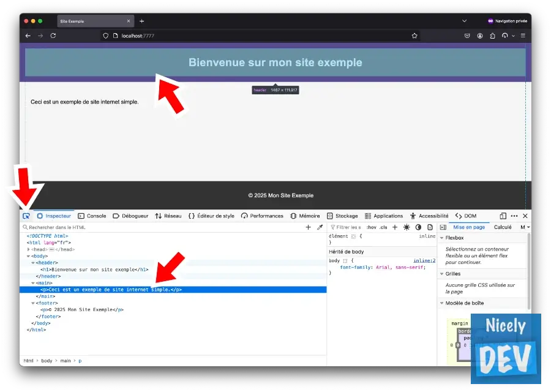Screen dimensions: 551x392
Task: Click the Rechercher dans le HTML field
Action: point(162,227)
